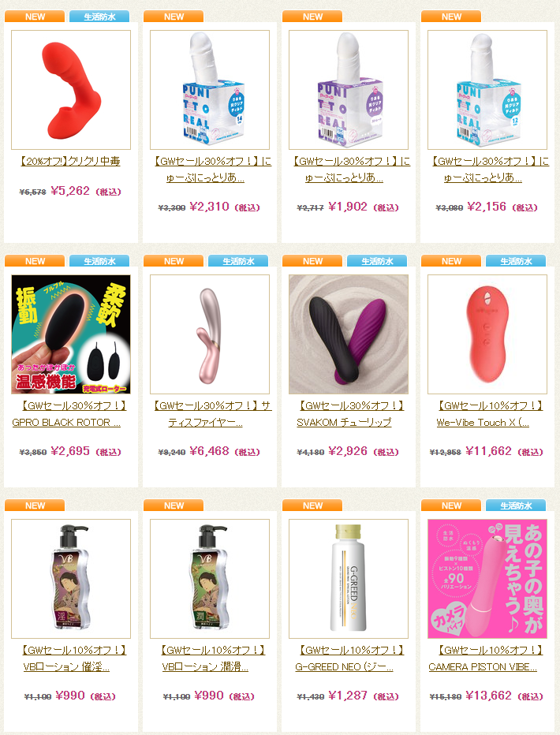Click the G-GREED NEO bottle thumbnail

(x=349, y=579)
